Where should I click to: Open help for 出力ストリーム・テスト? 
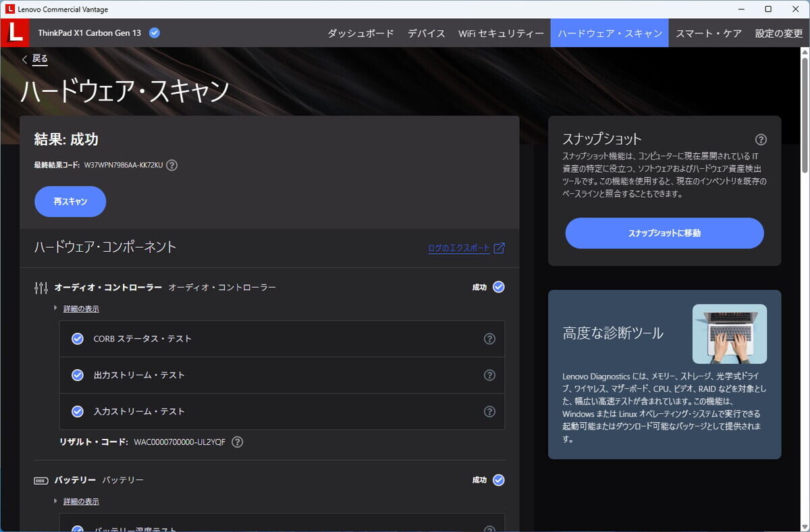tap(490, 375)
